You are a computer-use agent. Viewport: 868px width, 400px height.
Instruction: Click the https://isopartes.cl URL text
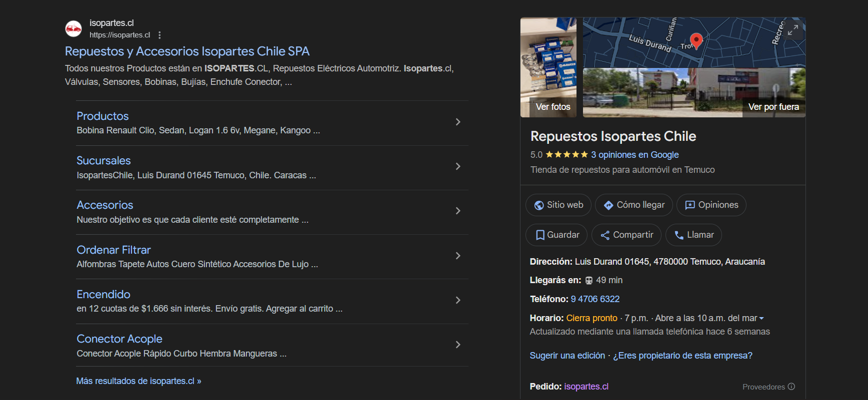tap(120, 35)
